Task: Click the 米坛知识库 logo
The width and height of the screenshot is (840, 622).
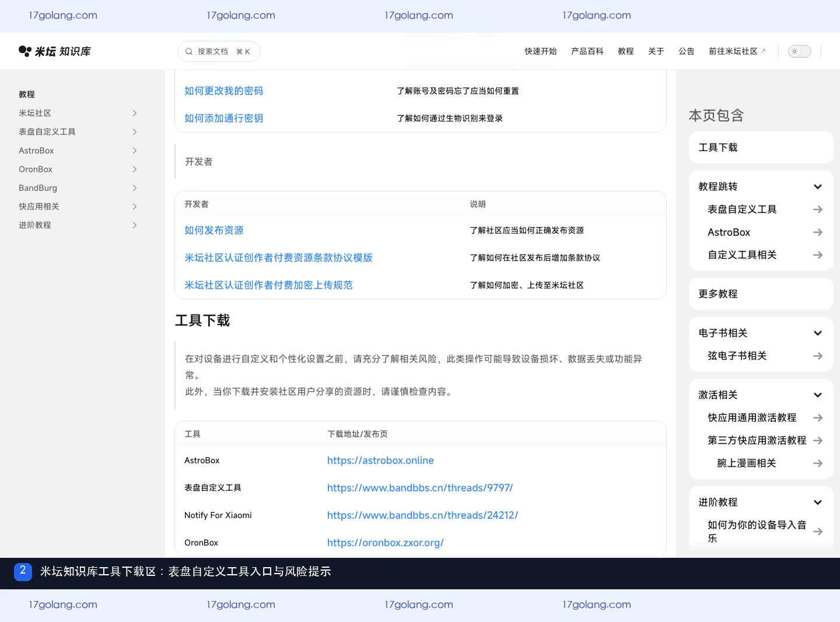Action: tap(55, 51)
